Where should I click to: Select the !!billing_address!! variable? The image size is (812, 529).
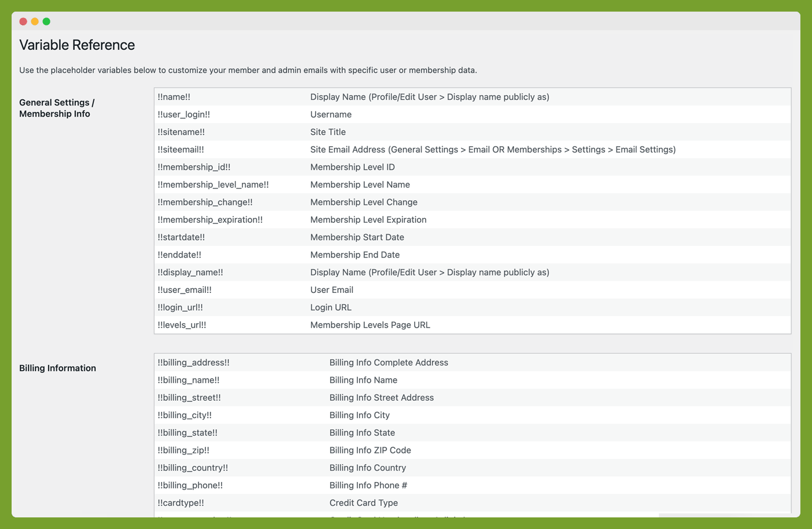pyautogui.click(x=194, y=363)
